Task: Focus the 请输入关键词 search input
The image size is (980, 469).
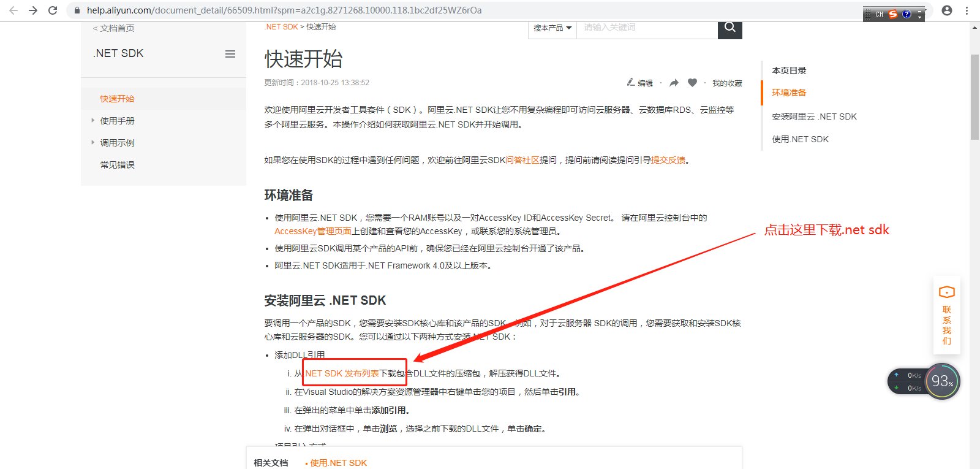Action: click(647, 28)
